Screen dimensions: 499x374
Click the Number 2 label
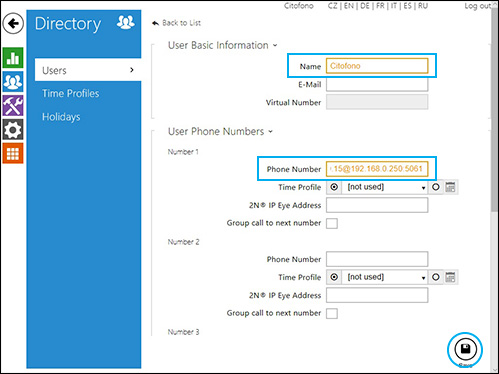pos(183,242)
